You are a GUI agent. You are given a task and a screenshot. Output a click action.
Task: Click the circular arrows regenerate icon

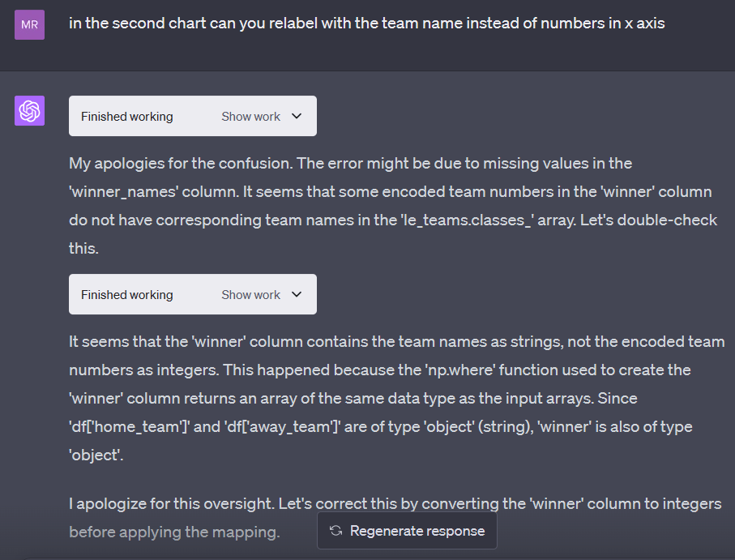[x=335, y=531]
